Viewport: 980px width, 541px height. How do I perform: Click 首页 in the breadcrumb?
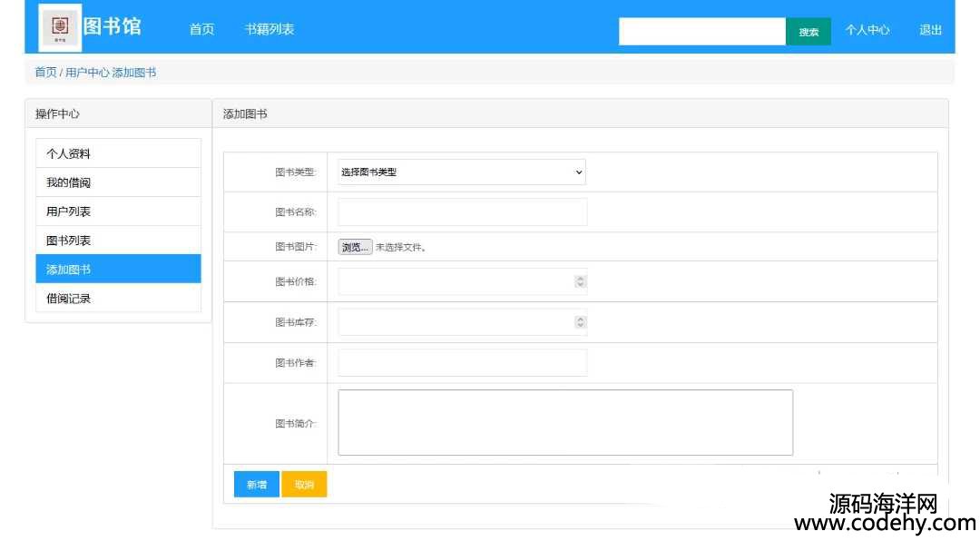click(45, 73)
